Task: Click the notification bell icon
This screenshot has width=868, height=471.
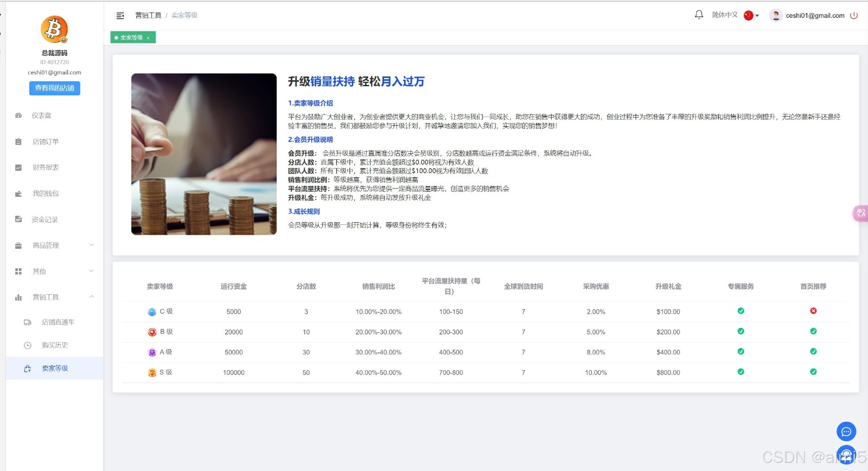Action: point(699,15)
